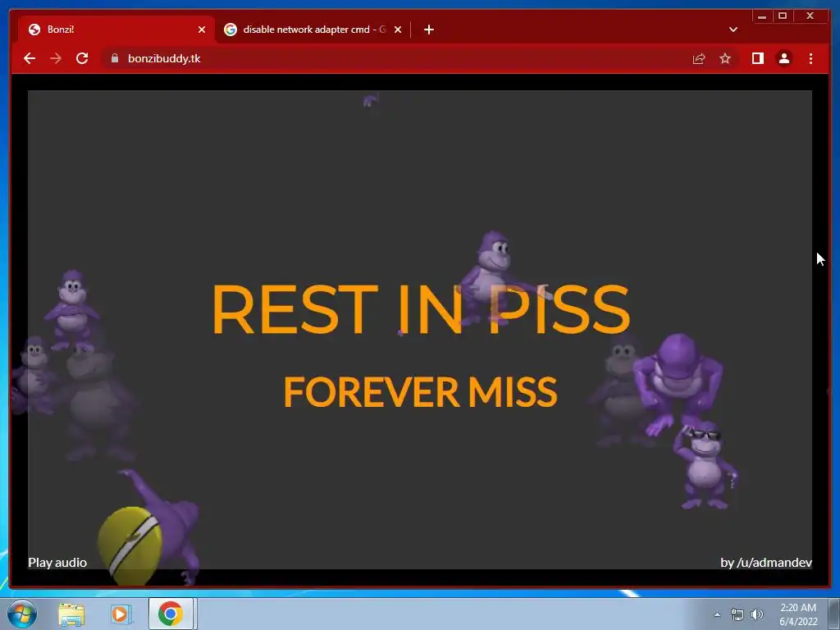Open Windows Explorer from the taskbar
The height and width of the screenshot is (630, 840).
[x=71, y=614]
